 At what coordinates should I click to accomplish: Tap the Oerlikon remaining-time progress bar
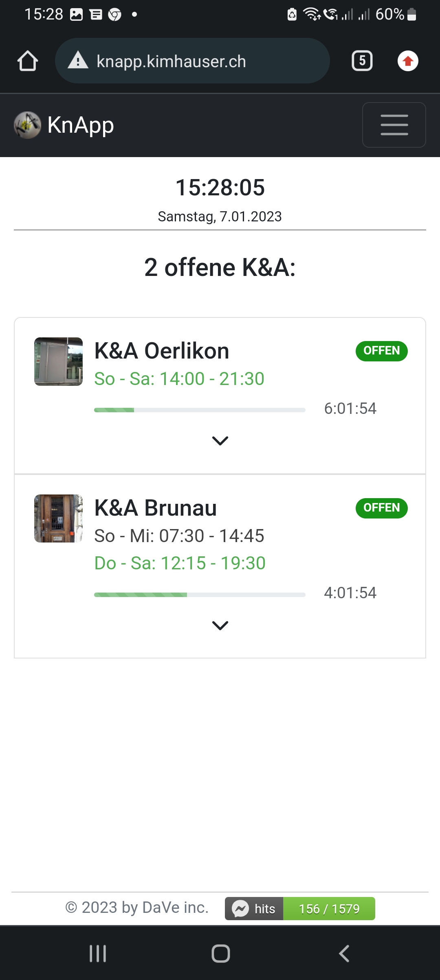(x=200, y=410)
